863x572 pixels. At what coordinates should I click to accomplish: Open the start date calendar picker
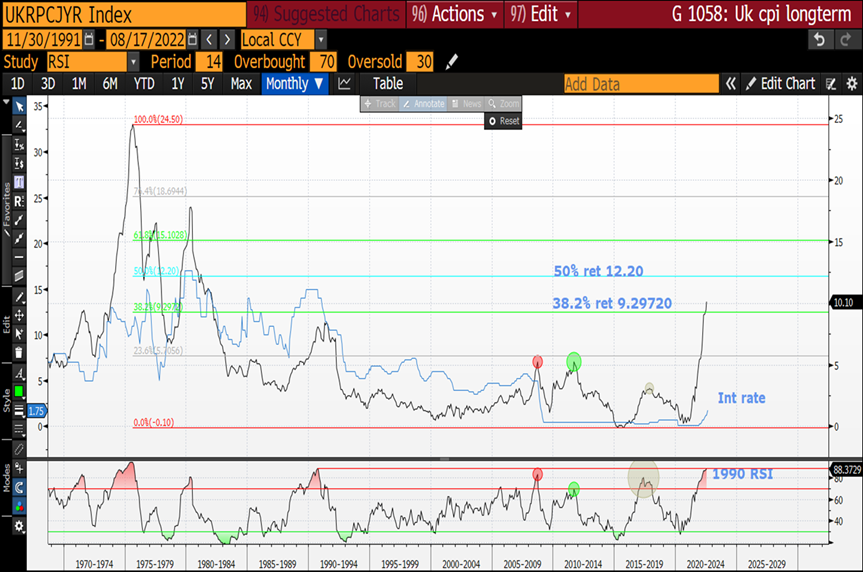[x=89, y=40]
